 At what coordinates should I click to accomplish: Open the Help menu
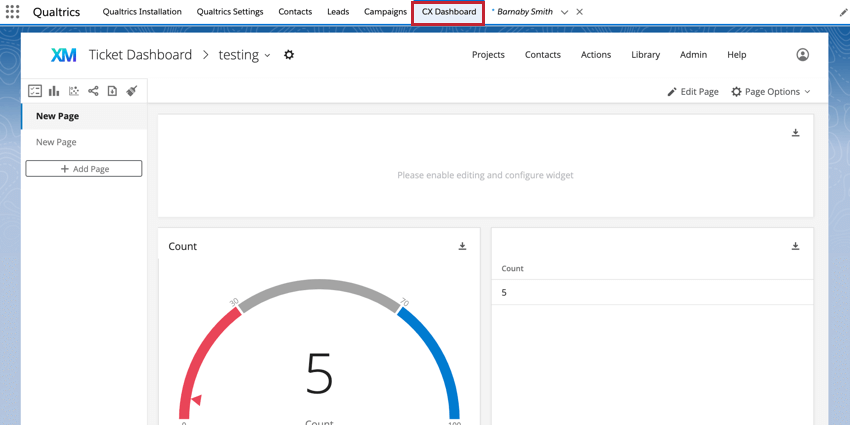(x=737, y=55)
